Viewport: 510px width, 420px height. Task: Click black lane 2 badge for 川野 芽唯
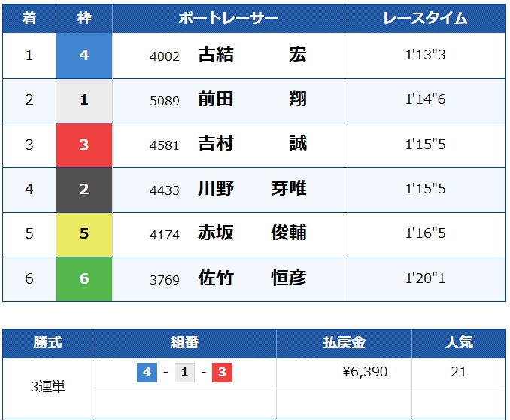click(84, 189)
